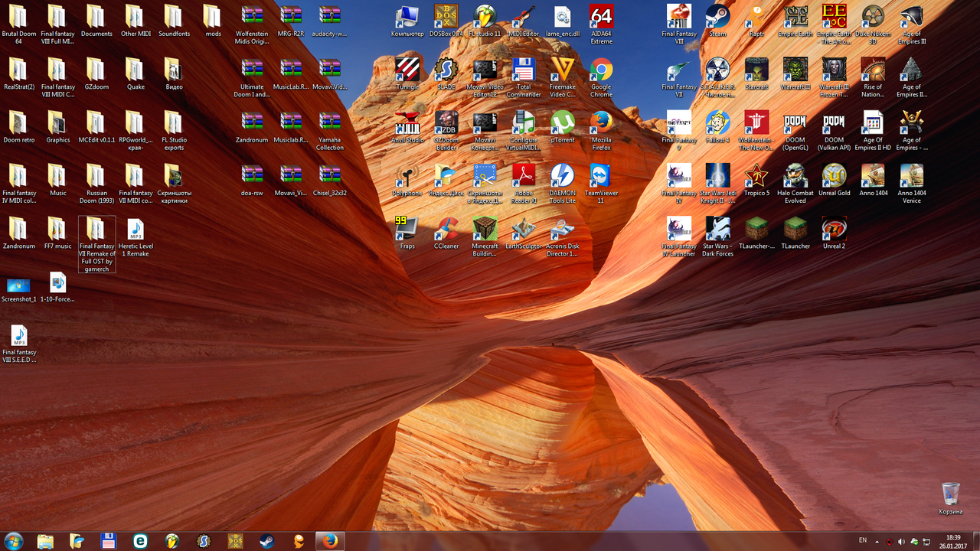Open the volume speaker tray icon
This screenshot has height=551, width=980.
901,542
